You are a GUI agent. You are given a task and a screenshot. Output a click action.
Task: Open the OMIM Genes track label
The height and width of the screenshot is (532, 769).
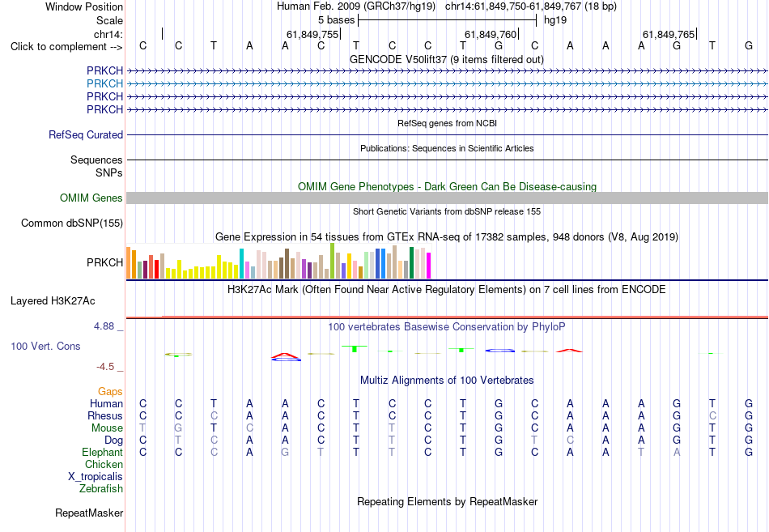(91, 198)
